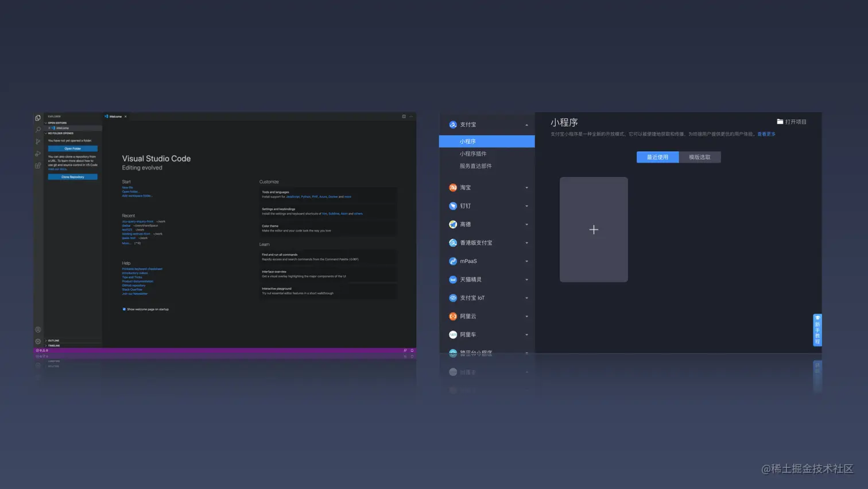The height and width of the screenshot is (489, 868).
Task: Click the 支付宝 Alipay icon in sidebar
Action: coord(453,125)
